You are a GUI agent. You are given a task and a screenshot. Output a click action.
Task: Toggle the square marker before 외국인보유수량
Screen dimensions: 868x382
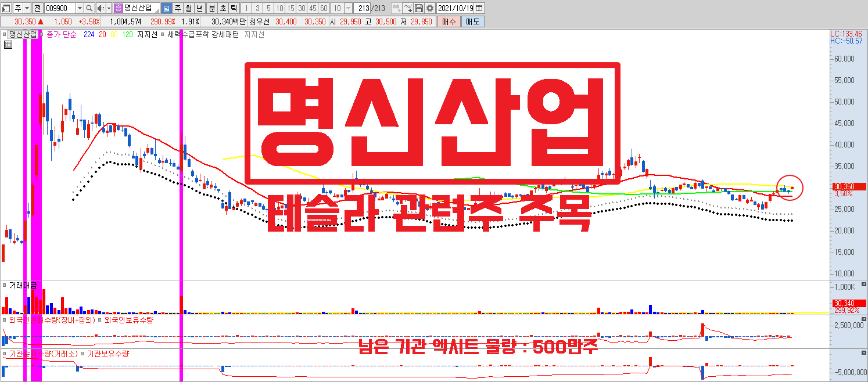99,319
